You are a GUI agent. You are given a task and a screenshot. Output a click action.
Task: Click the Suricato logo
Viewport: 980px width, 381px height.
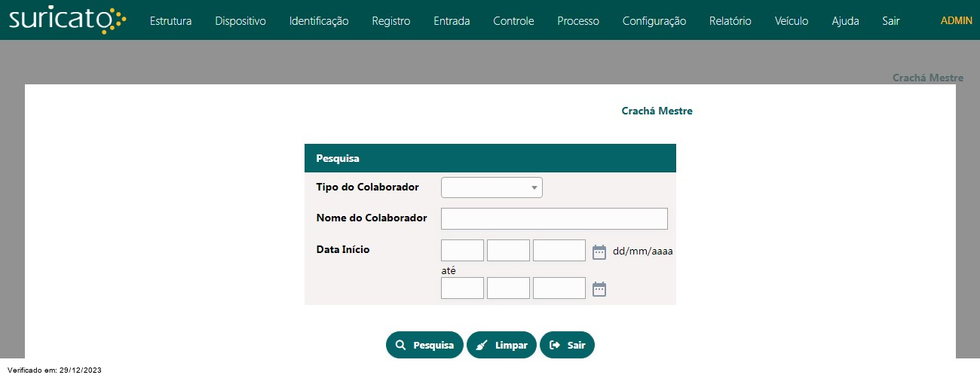click(x=68, y=20)
